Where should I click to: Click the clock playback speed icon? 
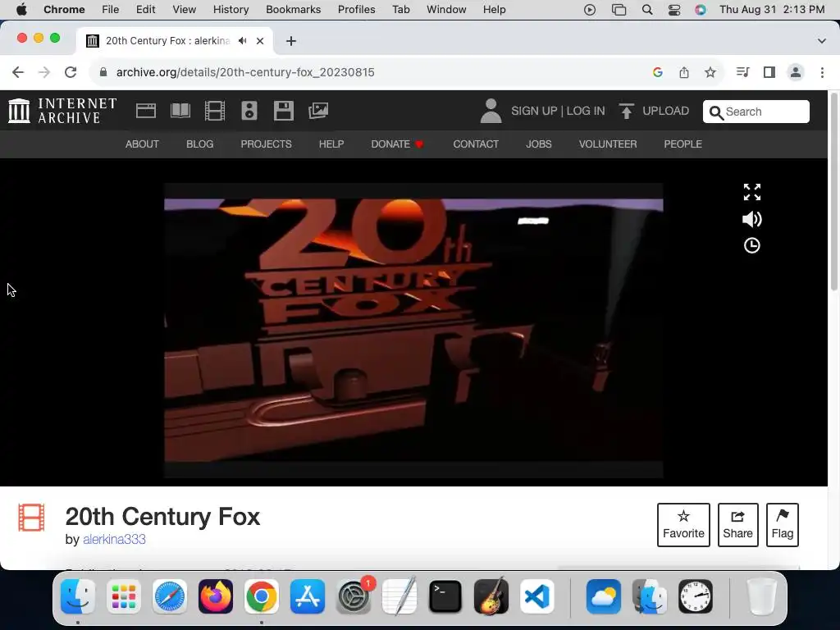pyautogui.click(x=752, y=245)
